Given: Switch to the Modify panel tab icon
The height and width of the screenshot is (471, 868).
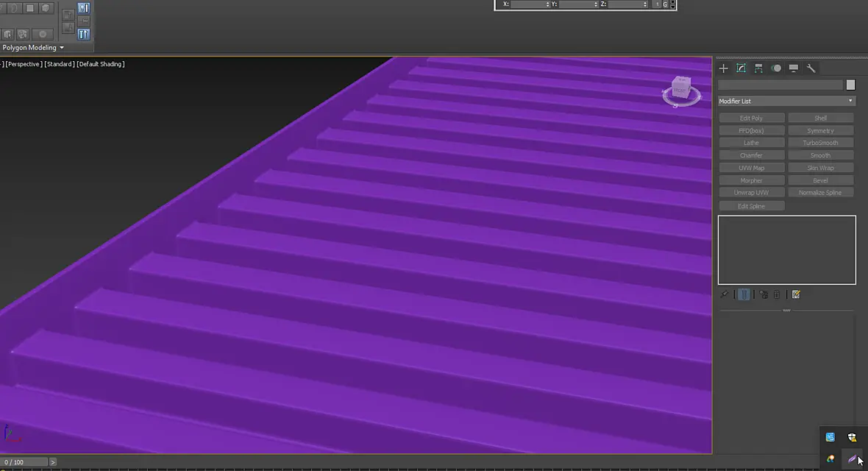Looking at the screenshot, I should [x=741, y=68].
